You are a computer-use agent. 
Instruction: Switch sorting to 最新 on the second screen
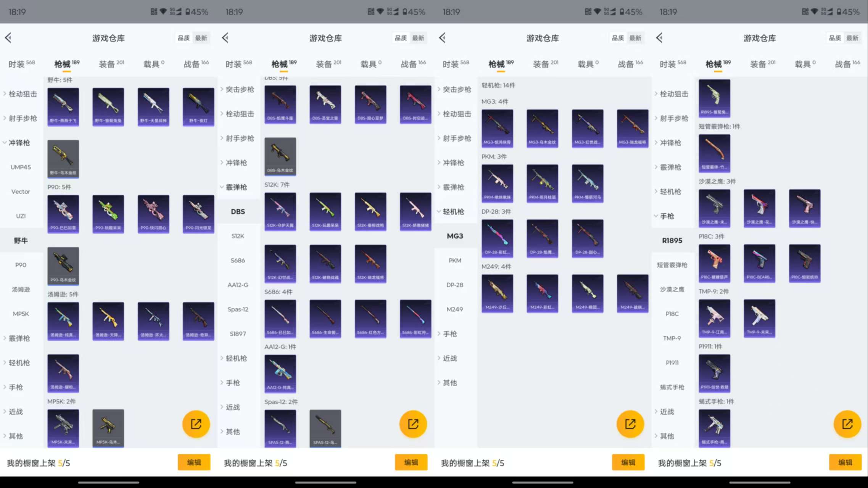pyautogui.click(x=419, y=38)
